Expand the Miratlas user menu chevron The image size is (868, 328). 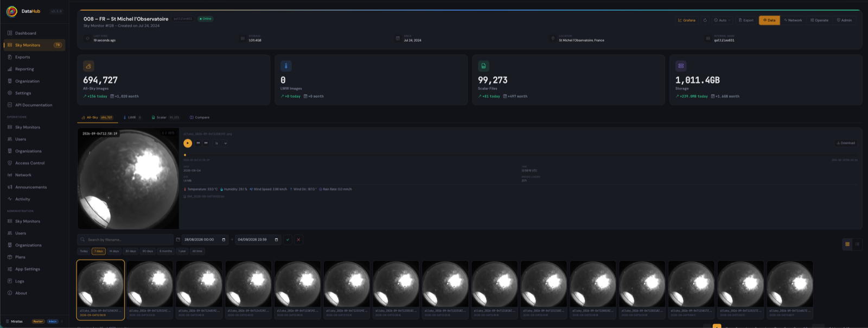click(62, 321)
